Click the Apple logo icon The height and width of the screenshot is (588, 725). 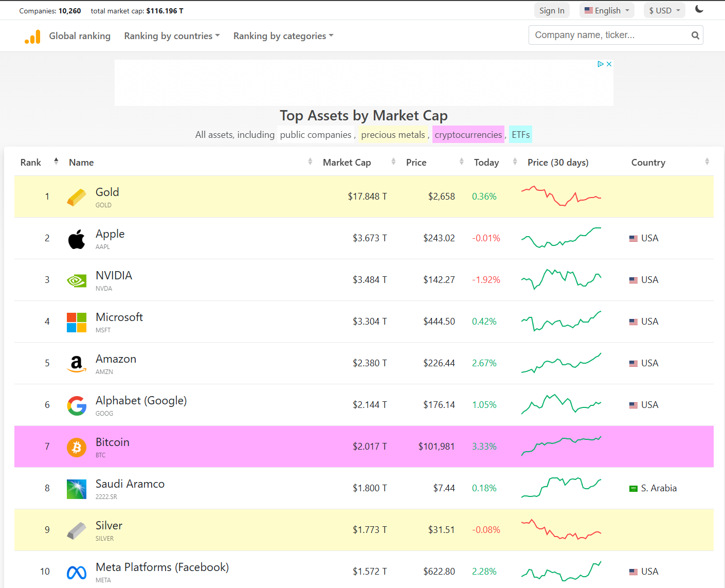pyautogui.click(x=77, y=239)
